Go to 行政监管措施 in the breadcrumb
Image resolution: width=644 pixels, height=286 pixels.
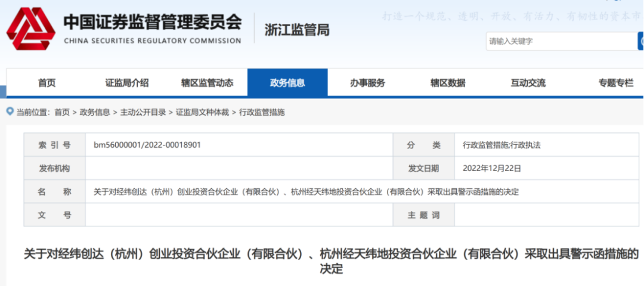[x=262, y=113]
